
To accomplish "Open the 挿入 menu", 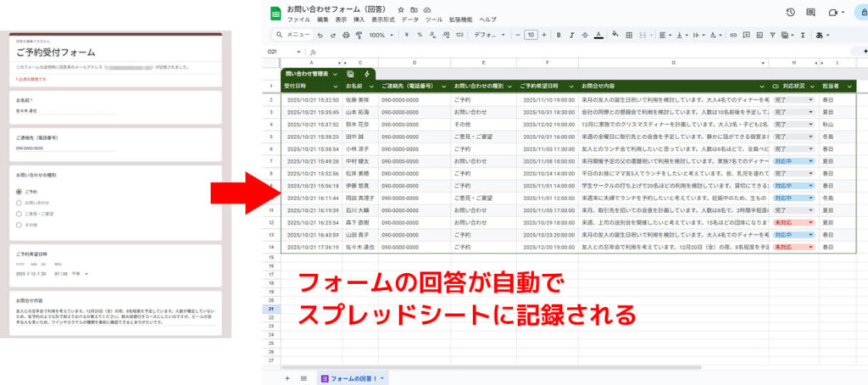I will (359, 20).
